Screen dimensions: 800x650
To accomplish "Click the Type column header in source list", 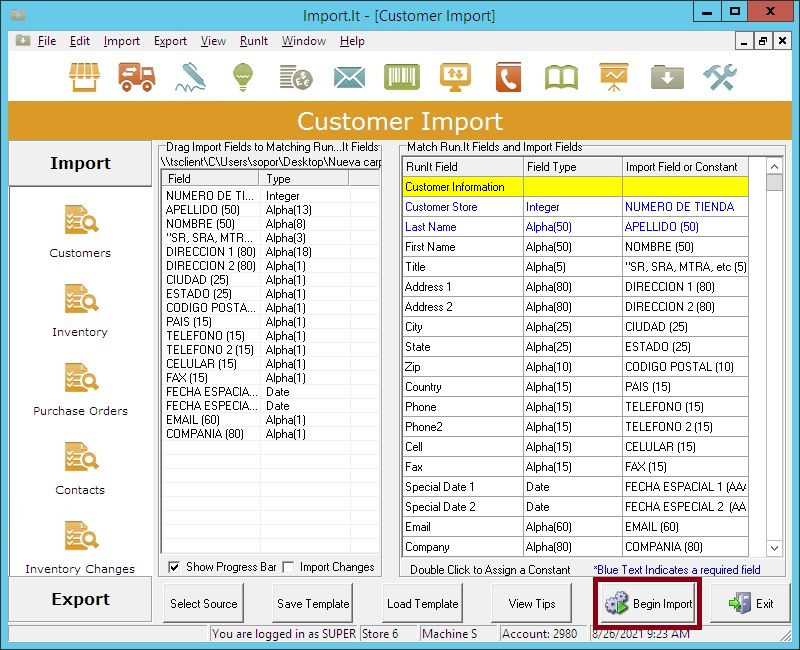I will click(304, 179).
